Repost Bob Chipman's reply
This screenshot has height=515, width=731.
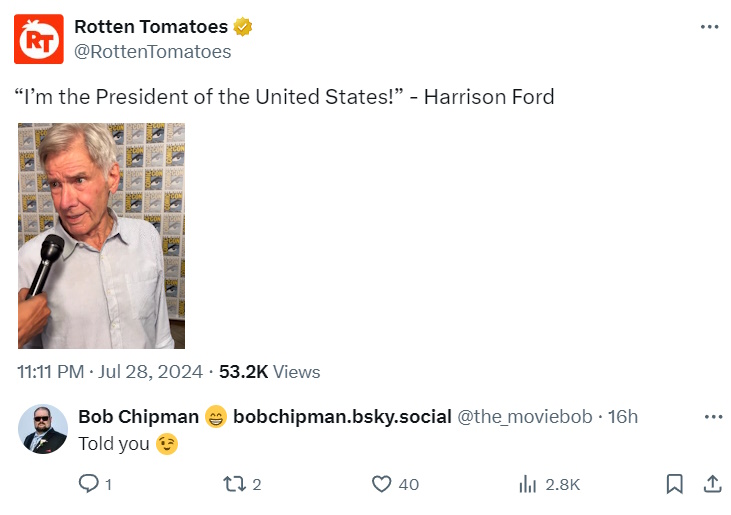coord(233,484)
